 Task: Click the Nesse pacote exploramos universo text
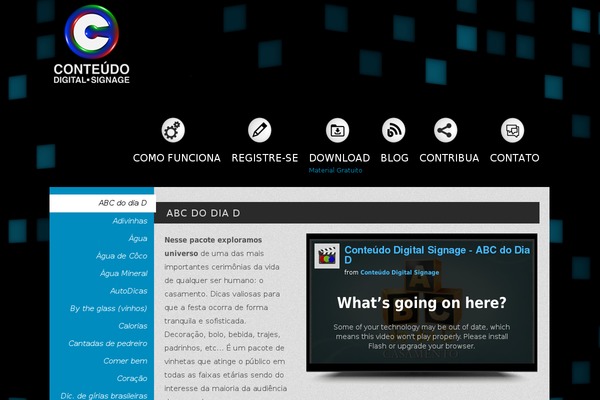point(213,247)
